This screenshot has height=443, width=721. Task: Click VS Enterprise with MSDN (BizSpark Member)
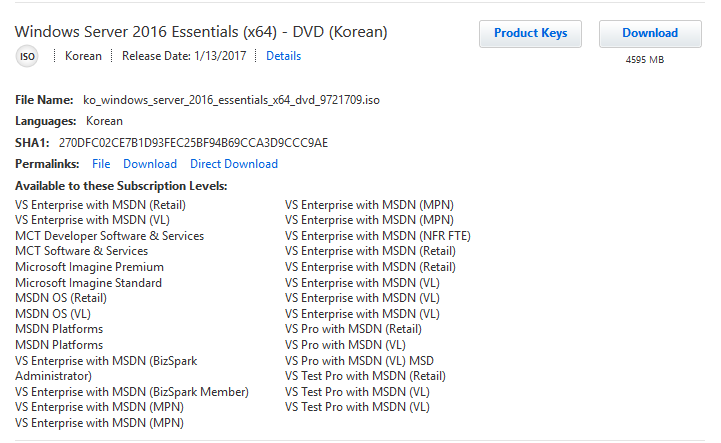tap(131, 391)
